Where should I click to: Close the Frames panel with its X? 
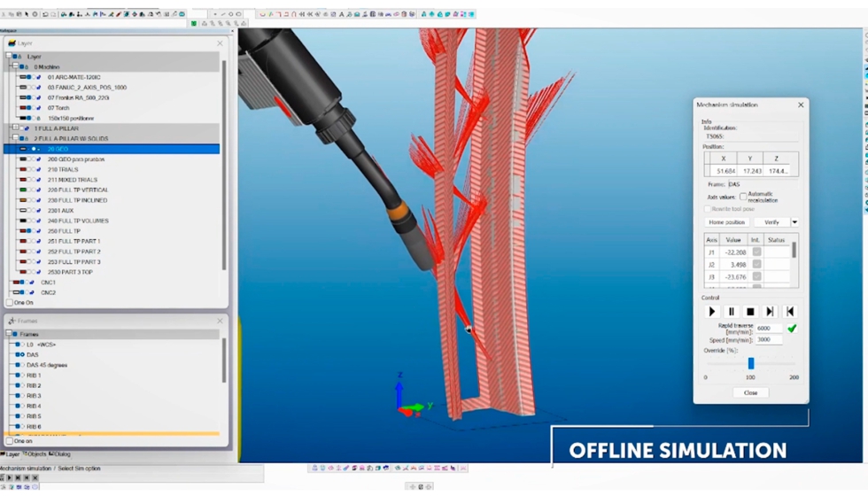[x=220, y=321]
